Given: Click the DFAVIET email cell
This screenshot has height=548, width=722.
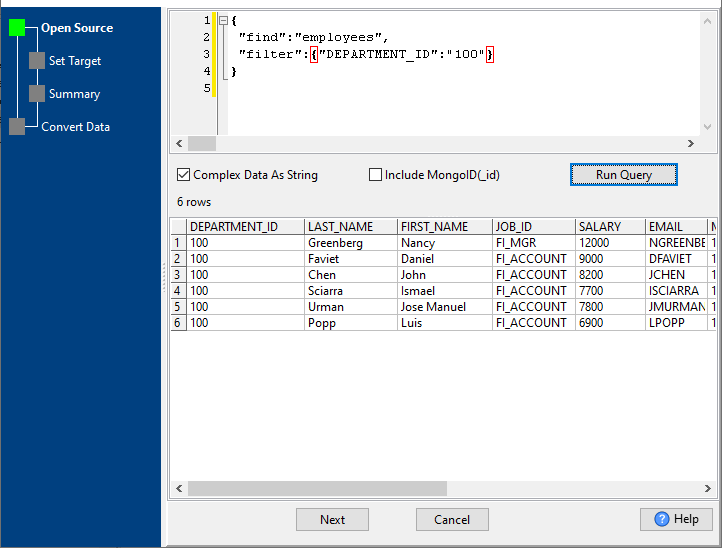Looking at the screenshot, I should tap(676, 259).
